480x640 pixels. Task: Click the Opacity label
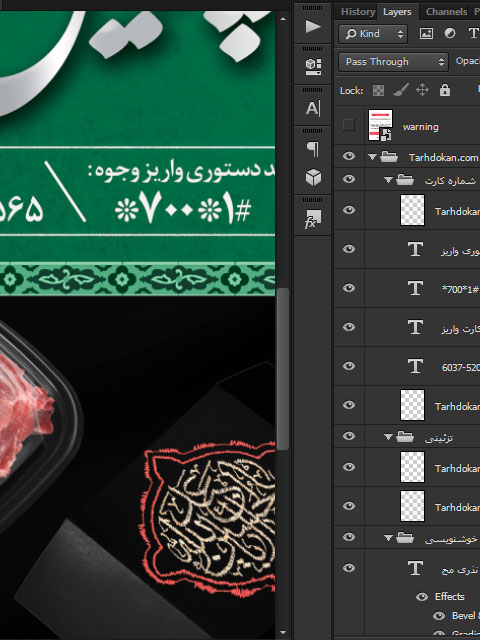(467, 61)
